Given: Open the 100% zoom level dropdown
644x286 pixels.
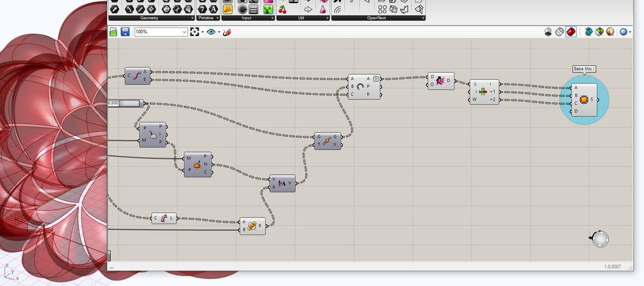Looking at the screenshot, I should click(x=185, y=31).
